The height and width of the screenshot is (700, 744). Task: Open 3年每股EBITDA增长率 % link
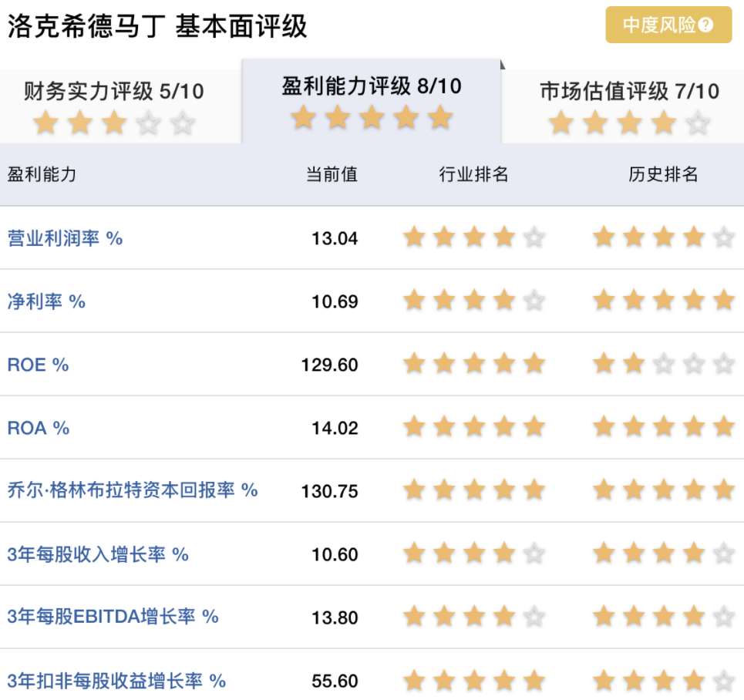click(x=113, y=617)
